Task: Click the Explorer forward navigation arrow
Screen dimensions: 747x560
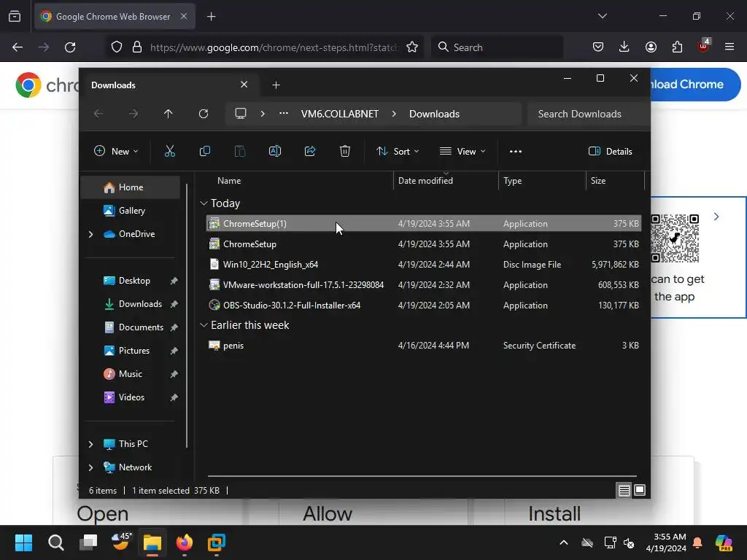Action: [x=133, y=114]
